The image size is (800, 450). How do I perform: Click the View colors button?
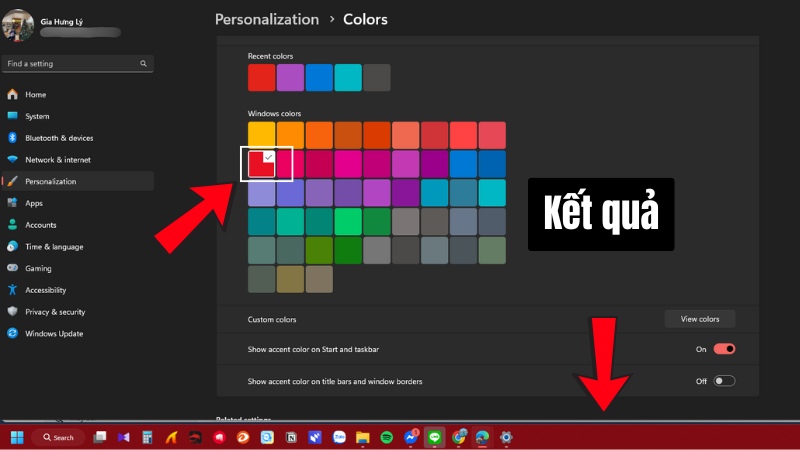(x=699, y=319)
